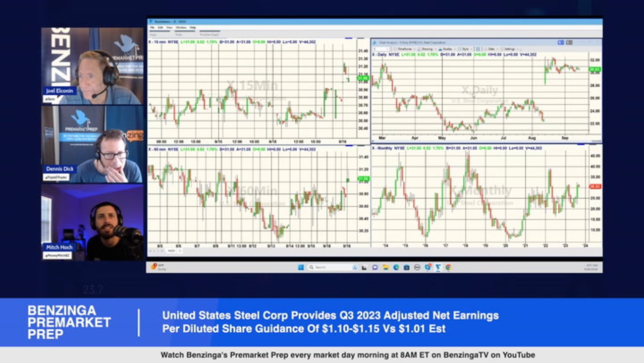The width and height of the screenshot is (644, 363).
Task: Open the Window menu in TradeStation
Action: pos(181,27)
